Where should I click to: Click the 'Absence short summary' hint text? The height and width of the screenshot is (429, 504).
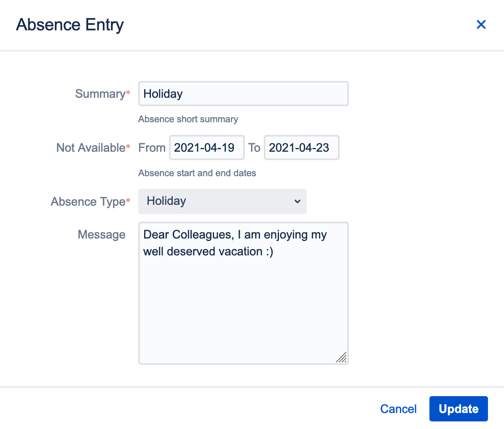click(188, 119)
